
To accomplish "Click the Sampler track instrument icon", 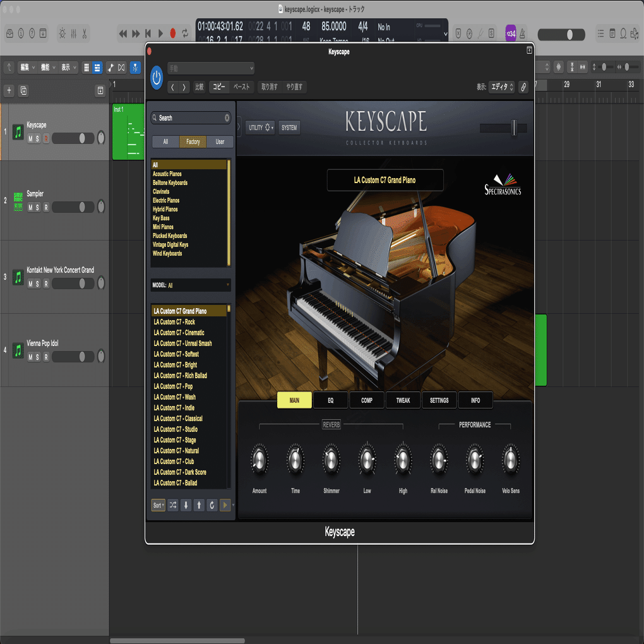I will [x=18, y=201].
